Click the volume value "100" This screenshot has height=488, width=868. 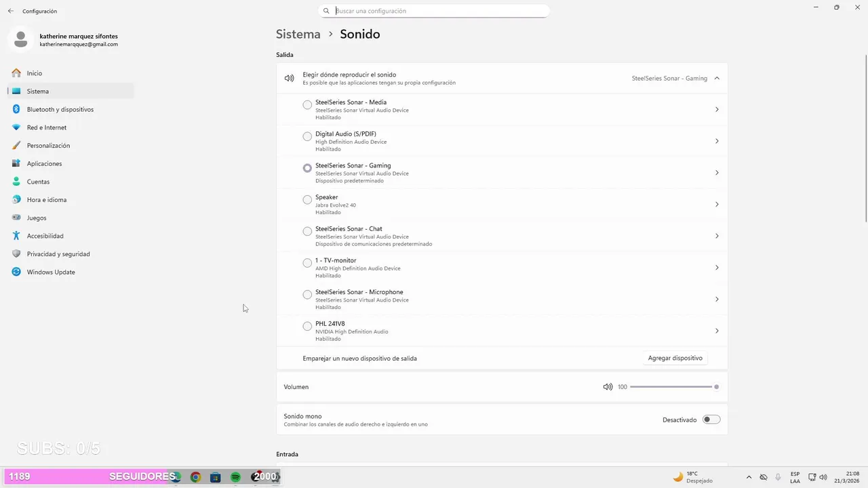[623, 387]
